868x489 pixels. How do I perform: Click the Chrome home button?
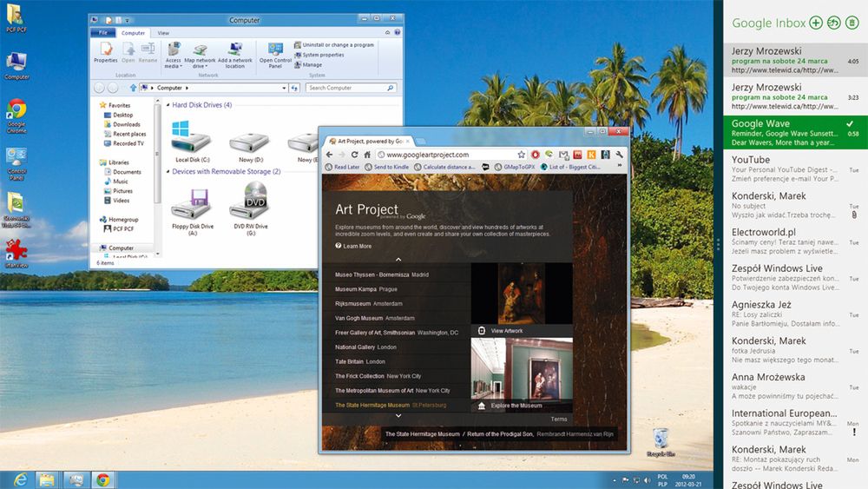[x=367, y=155]
